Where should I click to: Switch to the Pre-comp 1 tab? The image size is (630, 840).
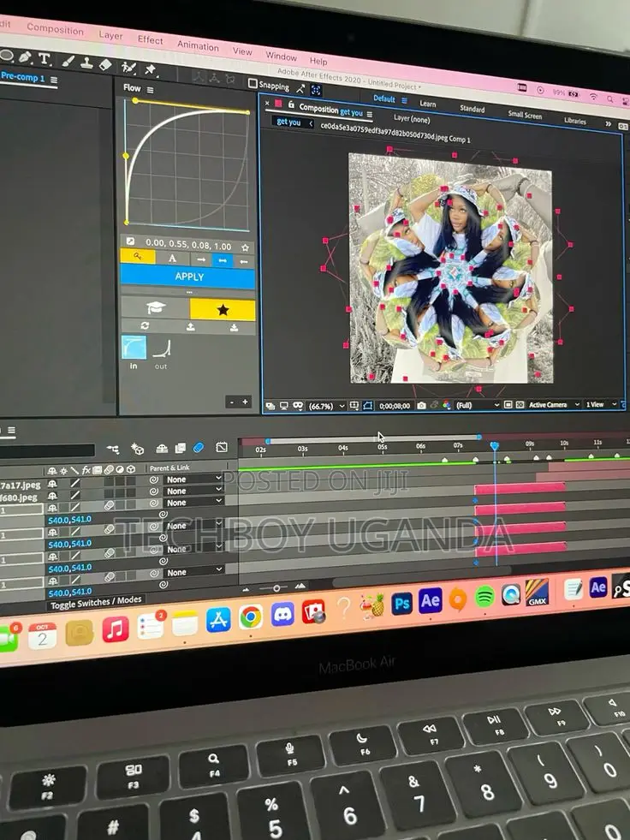tap(22, 76)
